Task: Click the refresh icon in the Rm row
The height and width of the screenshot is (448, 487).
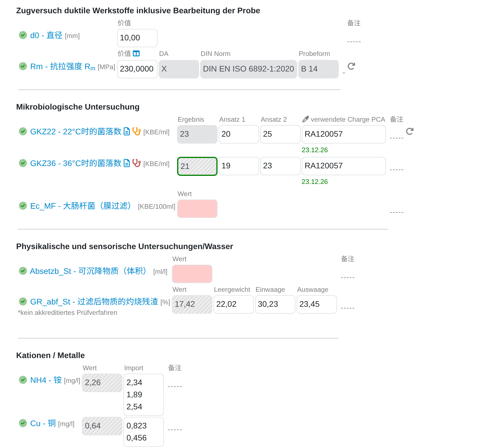Action: 351,66
